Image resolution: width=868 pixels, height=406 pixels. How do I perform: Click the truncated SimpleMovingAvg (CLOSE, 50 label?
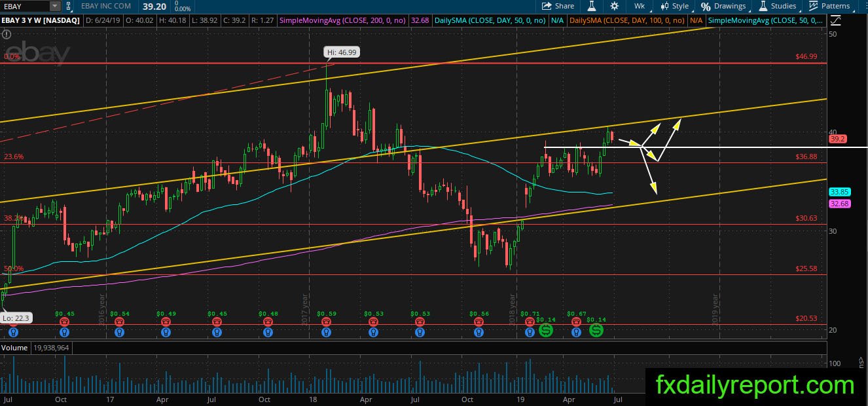click(x=765, y=21)
